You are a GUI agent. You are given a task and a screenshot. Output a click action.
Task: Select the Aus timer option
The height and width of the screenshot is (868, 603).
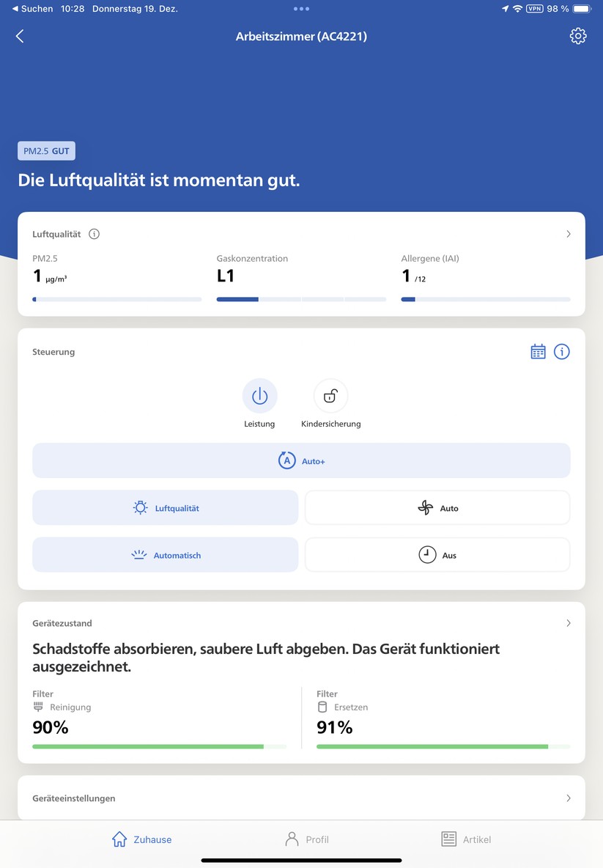coord(437,555)
